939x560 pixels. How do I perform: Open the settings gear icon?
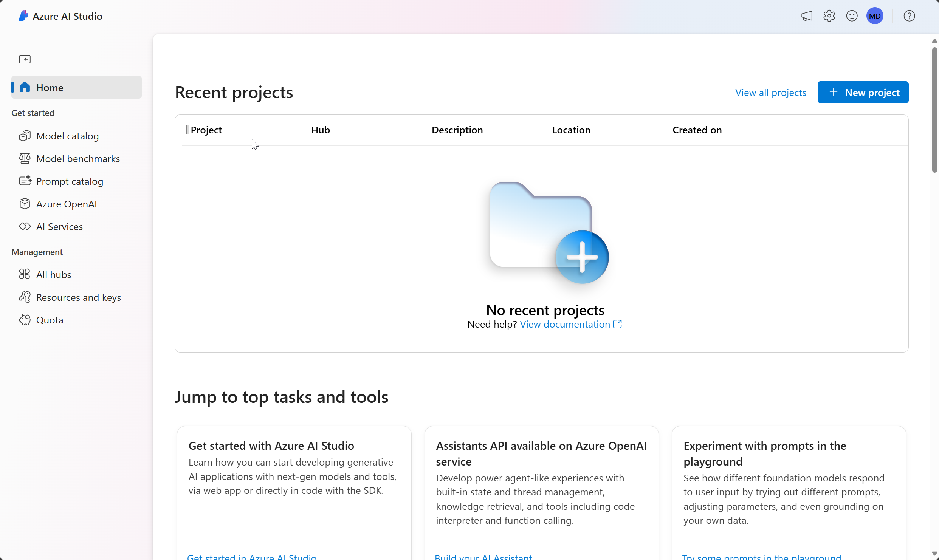(829, 16)
